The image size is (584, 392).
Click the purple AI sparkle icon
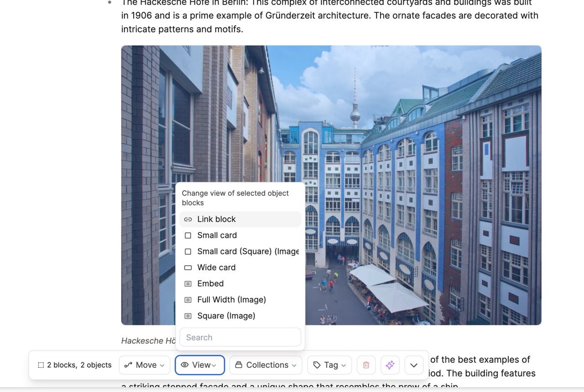(x=390, y=365)
